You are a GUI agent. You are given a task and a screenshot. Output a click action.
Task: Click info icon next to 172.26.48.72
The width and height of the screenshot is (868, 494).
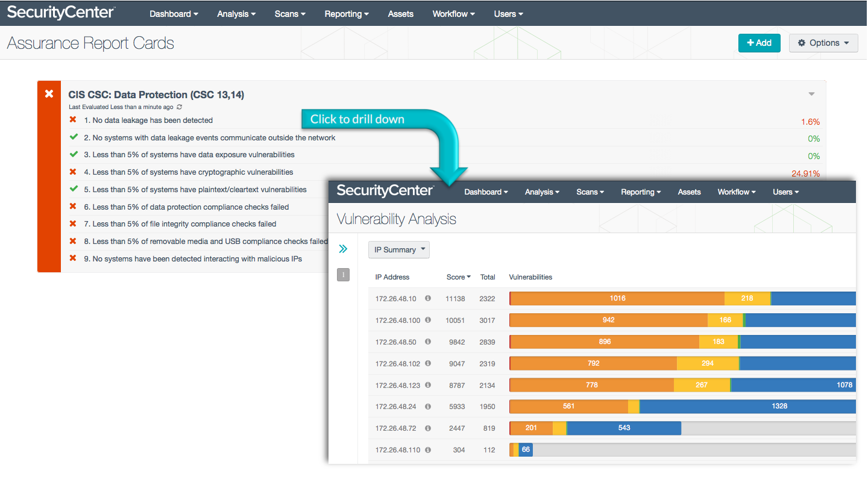[x=428, y=428]
